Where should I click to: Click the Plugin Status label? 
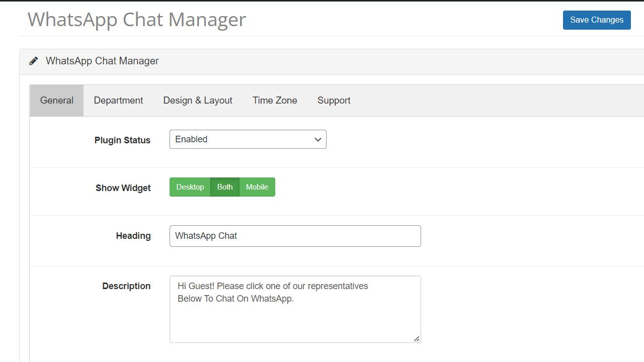pos(122,140)
